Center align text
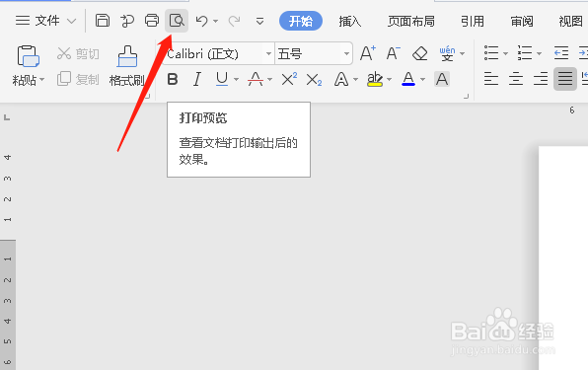This screenshot has width=588, height=370. coord(516,79)
